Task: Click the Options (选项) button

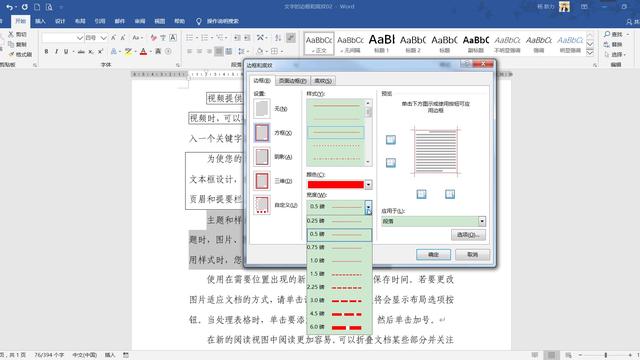Action: pos(468,235)
